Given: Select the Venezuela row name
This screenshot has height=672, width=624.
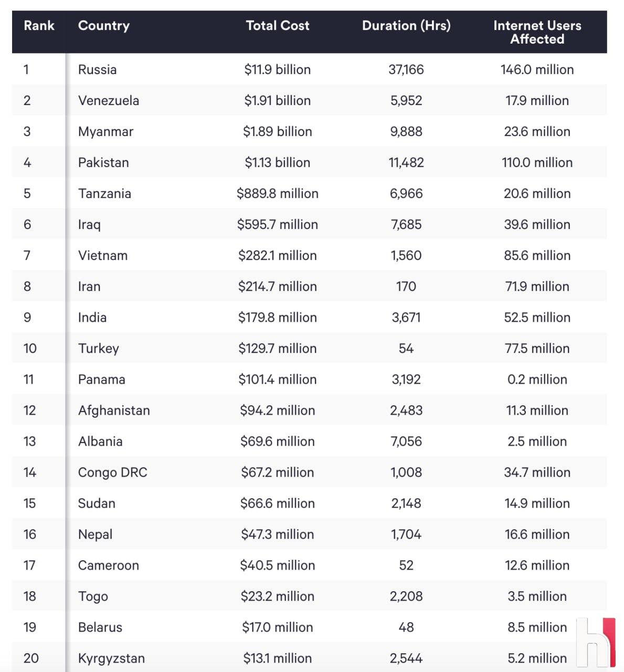Looking at the screenshot, I should tap(109, 101).
